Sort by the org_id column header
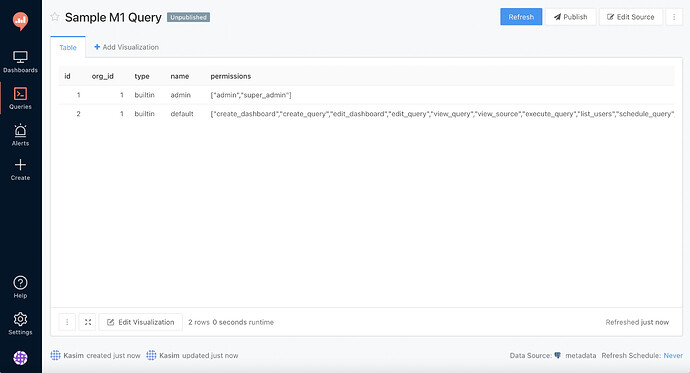 103,76
